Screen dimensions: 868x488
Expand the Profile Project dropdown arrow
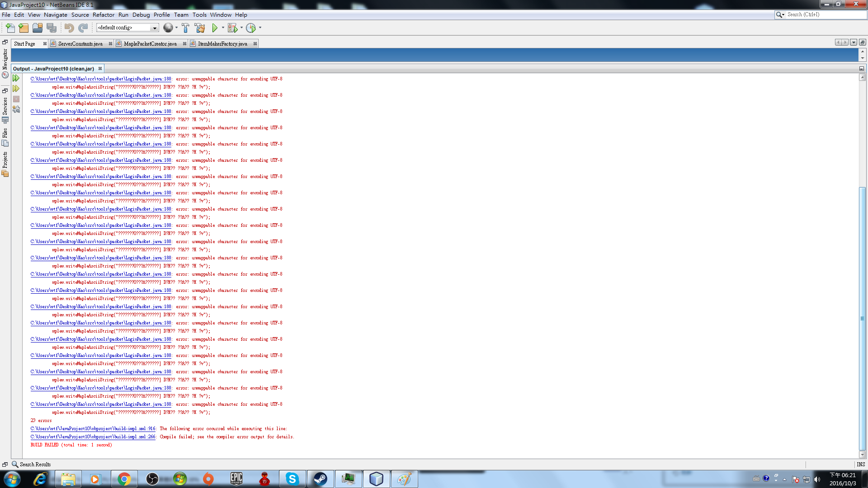click(x=260, y=28)
